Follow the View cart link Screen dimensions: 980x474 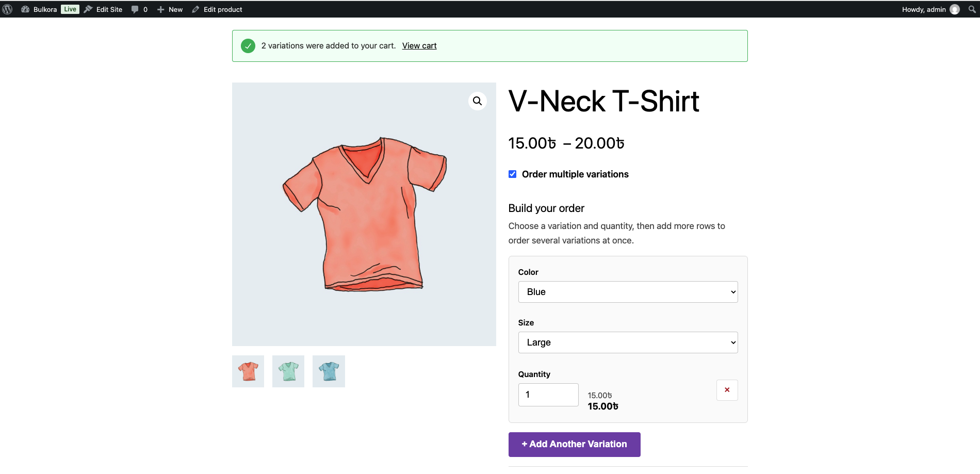[x=419, y=46]
